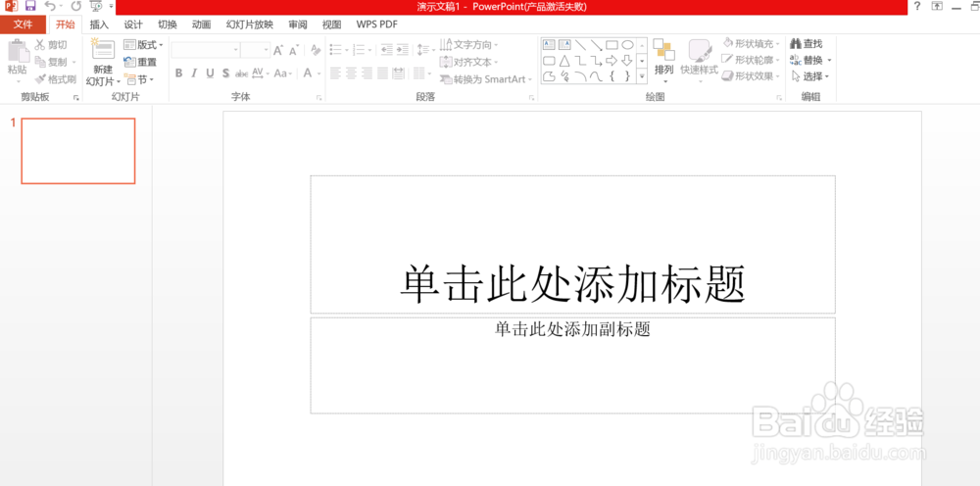Open the WPS PDF tab

pyautogui.click(x=377, y=24)
